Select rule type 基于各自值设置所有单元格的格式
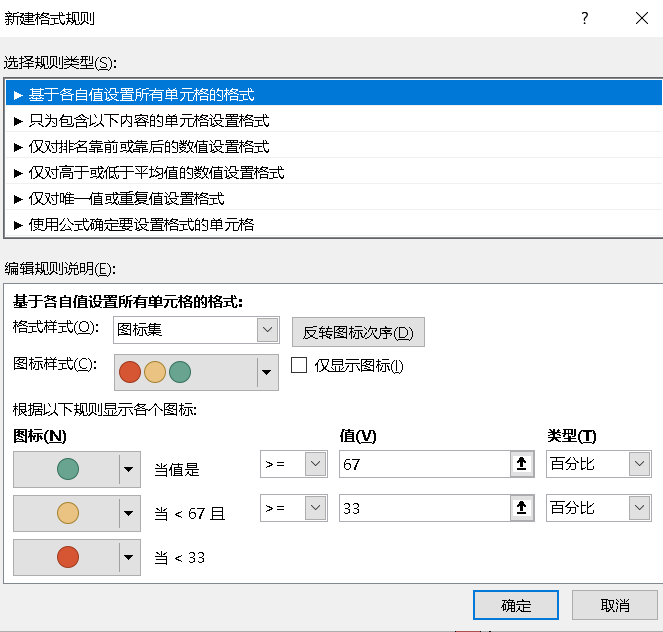 tap(334, 94)
